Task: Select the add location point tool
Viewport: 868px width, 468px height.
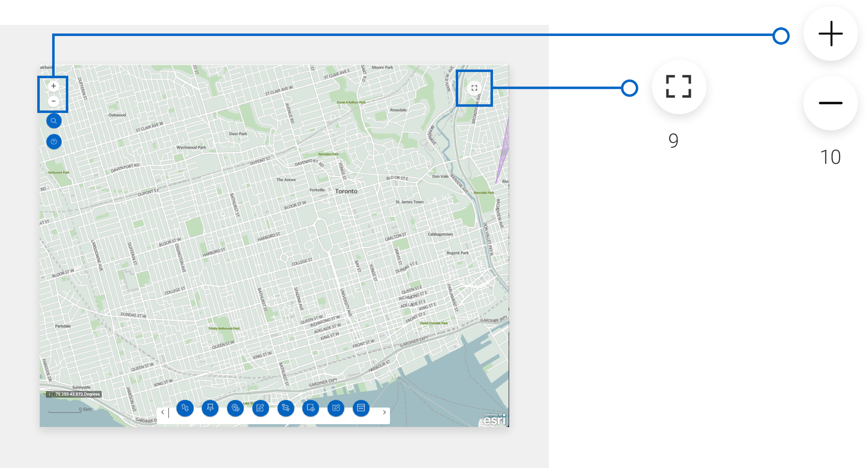Action: tap(236, 408)
